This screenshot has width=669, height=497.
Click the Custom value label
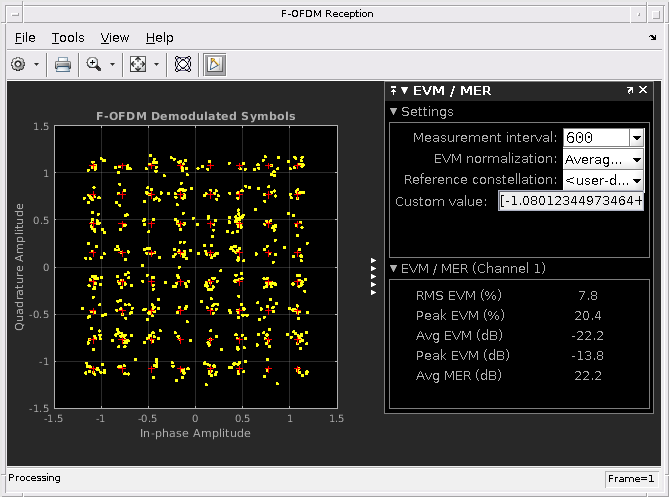[441, 201]
